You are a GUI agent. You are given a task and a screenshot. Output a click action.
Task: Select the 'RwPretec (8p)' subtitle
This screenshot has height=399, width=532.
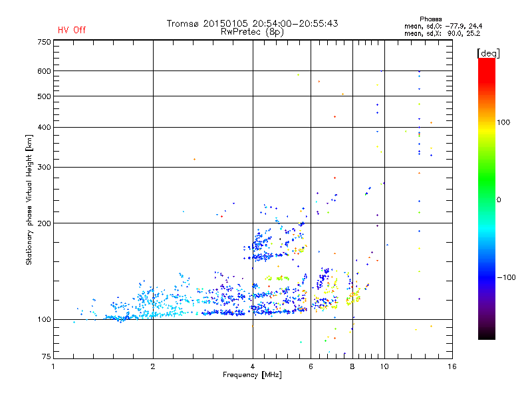[252, 32]
